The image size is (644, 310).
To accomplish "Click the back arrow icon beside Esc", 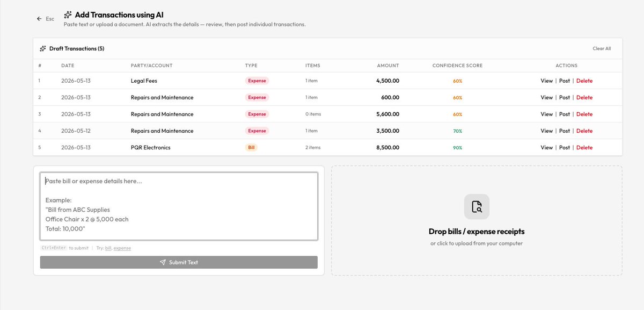I will coord(39,19).
